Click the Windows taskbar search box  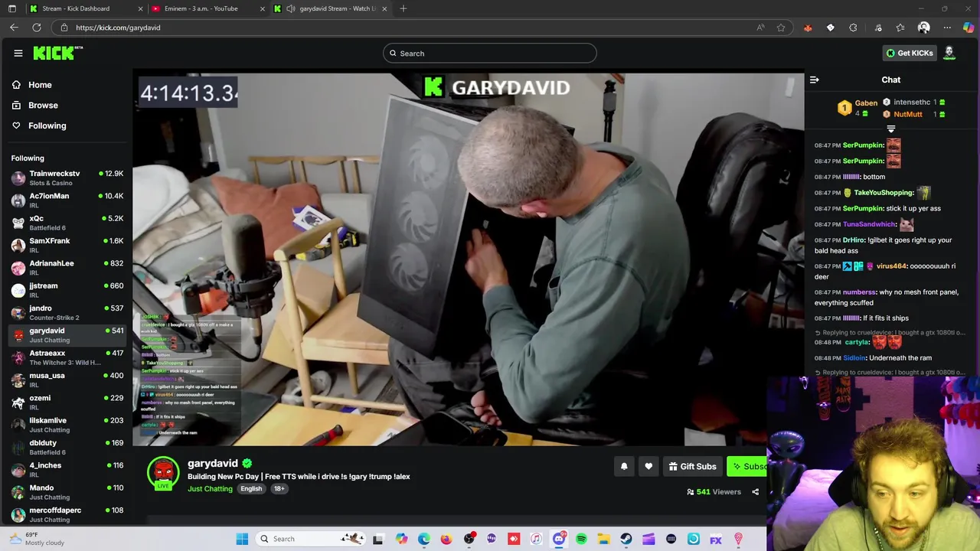(x=310, y=539)
